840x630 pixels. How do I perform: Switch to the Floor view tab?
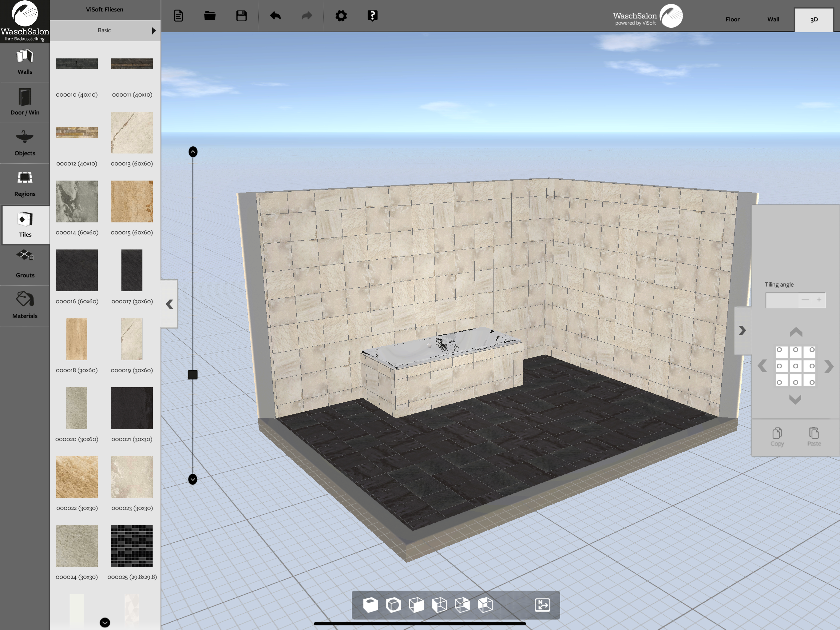(x=732, y=19)
